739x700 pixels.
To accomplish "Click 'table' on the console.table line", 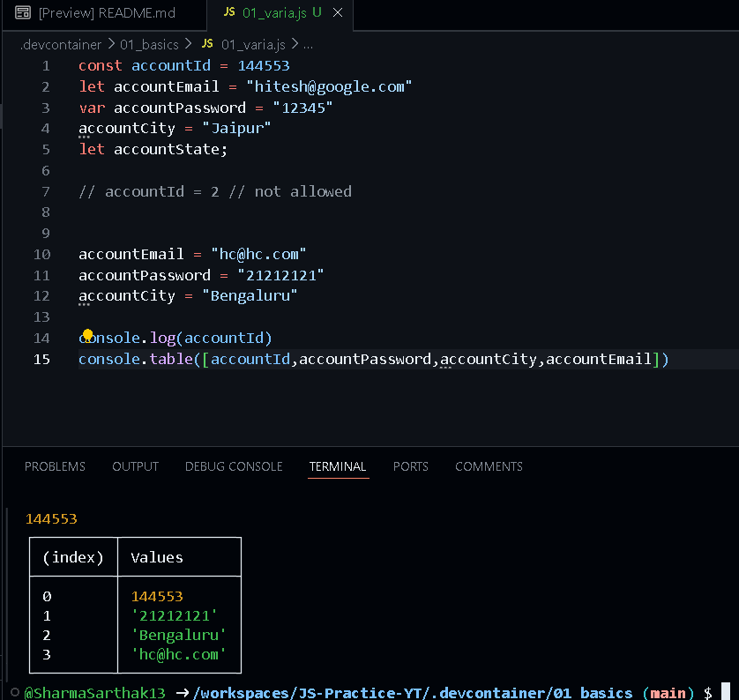I will click(x=172, y=360).
